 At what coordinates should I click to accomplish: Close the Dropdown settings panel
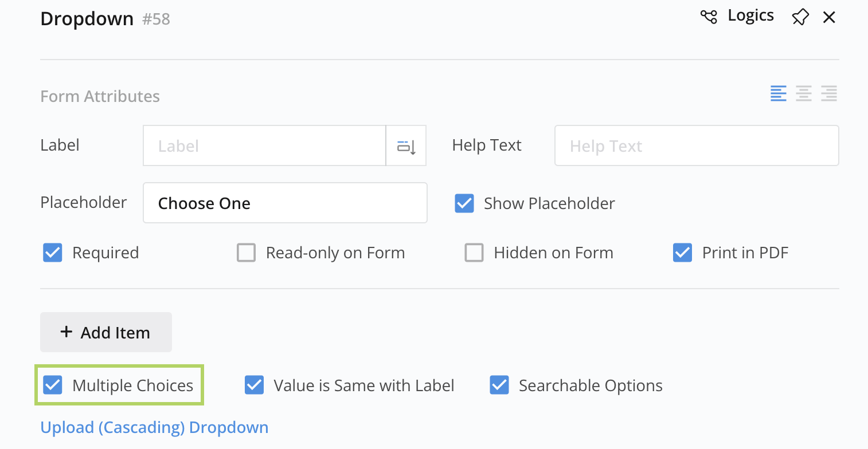[x=829, y=18]
